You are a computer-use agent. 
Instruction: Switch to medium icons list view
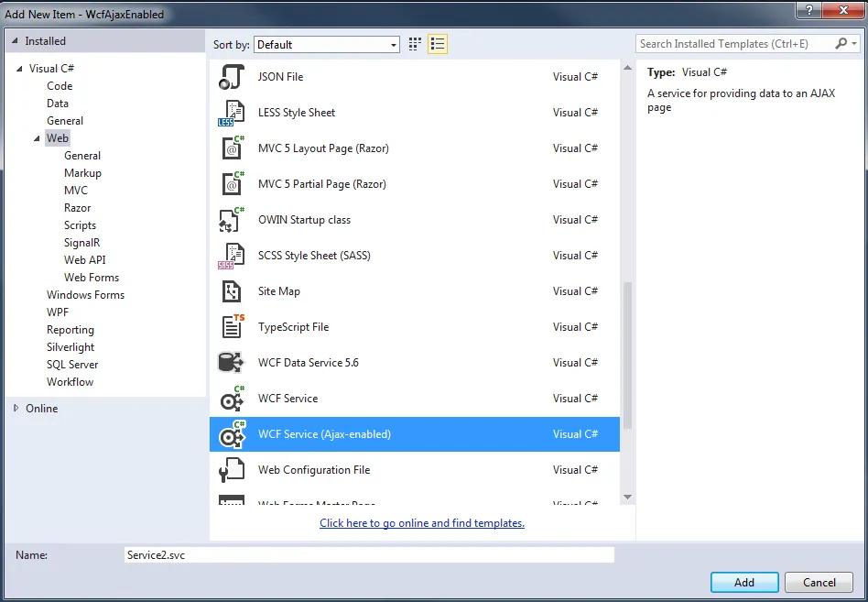[438, 44]
